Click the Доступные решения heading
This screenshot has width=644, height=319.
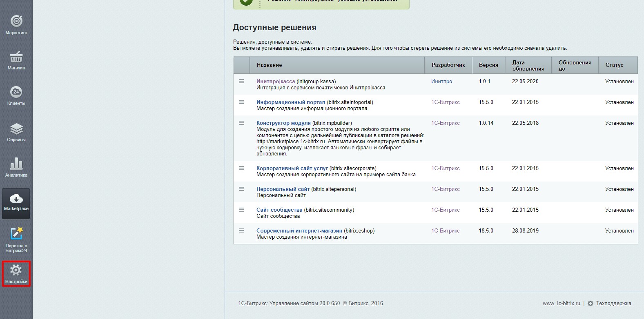pyautogui.click(x=275, y=27)
